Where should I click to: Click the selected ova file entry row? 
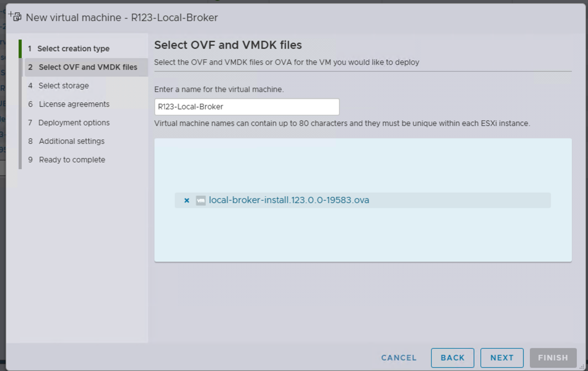363,200
